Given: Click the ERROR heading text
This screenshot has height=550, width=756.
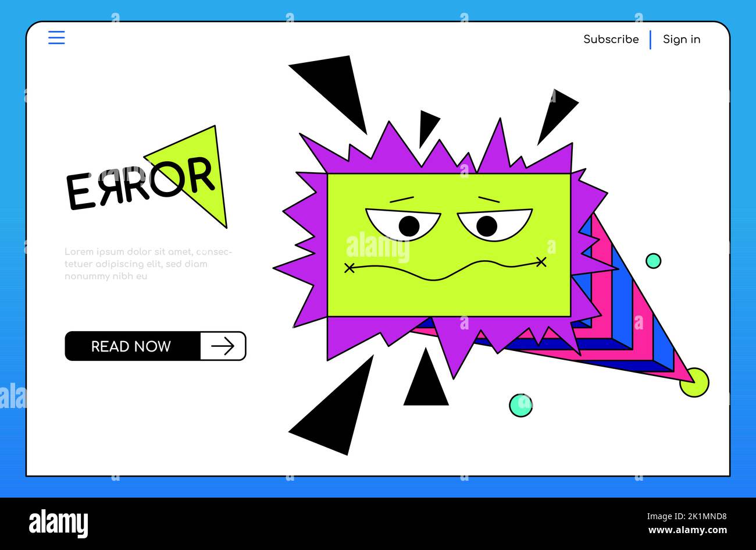Looking at the screenshot, I should pos(140,182).
